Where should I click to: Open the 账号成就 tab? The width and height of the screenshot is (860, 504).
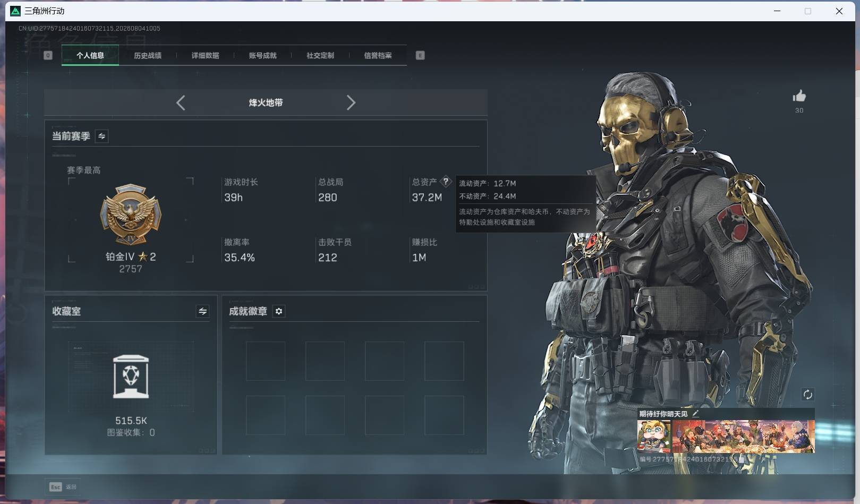tap(262, 55)
